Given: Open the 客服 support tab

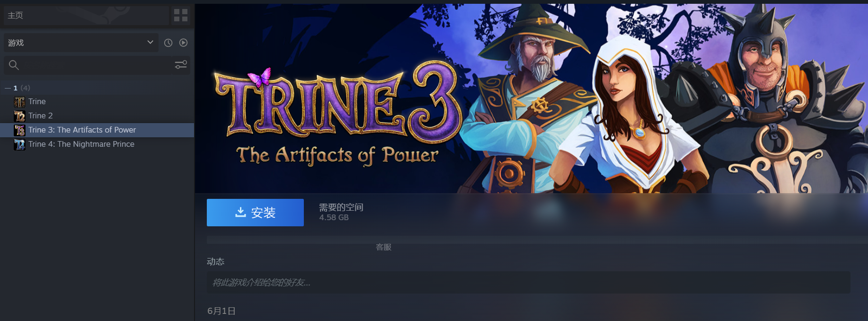Looking at the screenshot, I should coord(383,247).
